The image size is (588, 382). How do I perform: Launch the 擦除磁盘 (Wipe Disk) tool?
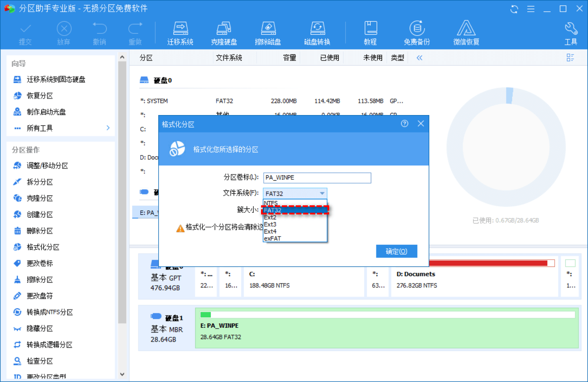268,33
